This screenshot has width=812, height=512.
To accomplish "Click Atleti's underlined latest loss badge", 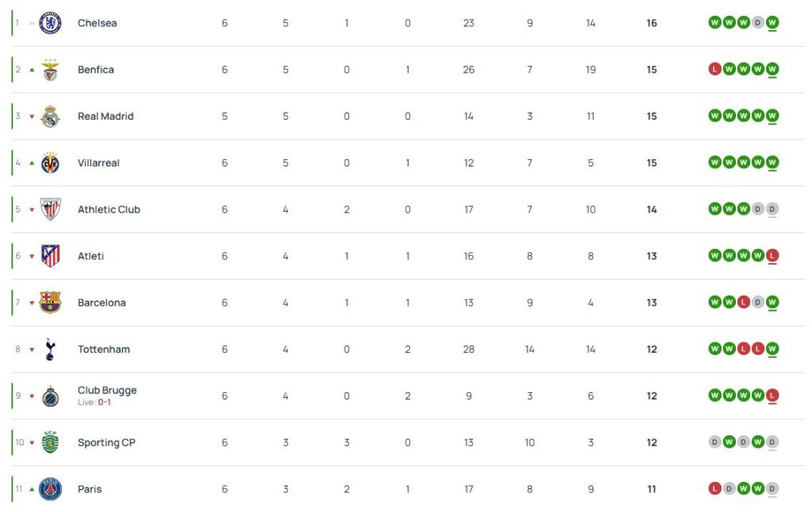I will click(x=772, y=256).
